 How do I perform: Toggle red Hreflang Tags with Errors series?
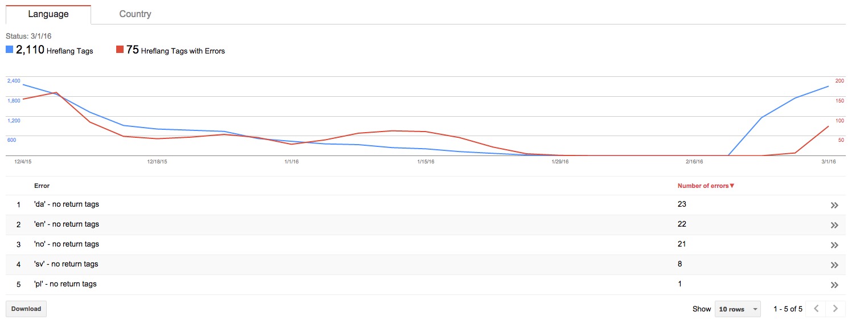(120, 50)
